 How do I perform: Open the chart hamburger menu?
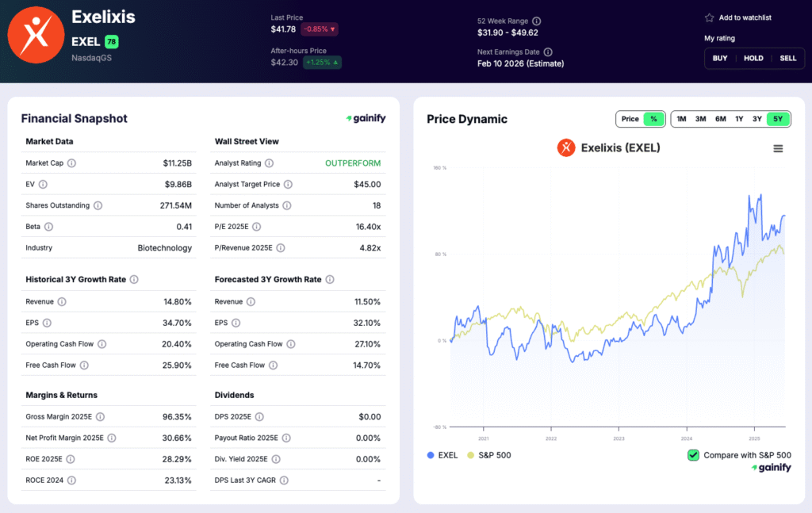[778, 147]
